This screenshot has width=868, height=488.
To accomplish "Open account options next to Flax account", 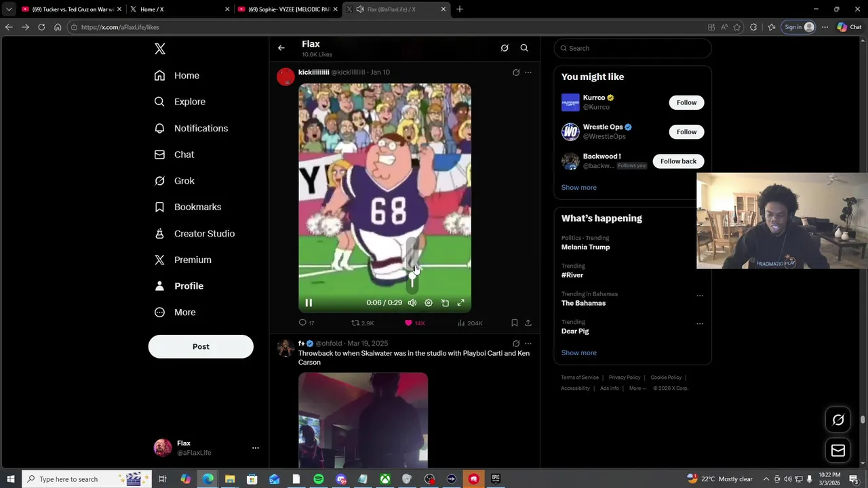I will pos(255,448).
